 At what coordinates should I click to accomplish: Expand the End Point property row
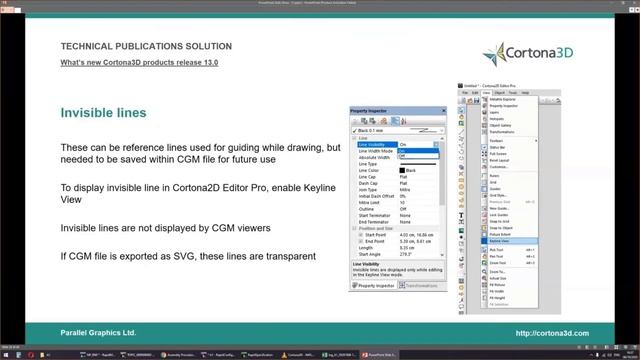coord(361,242)
